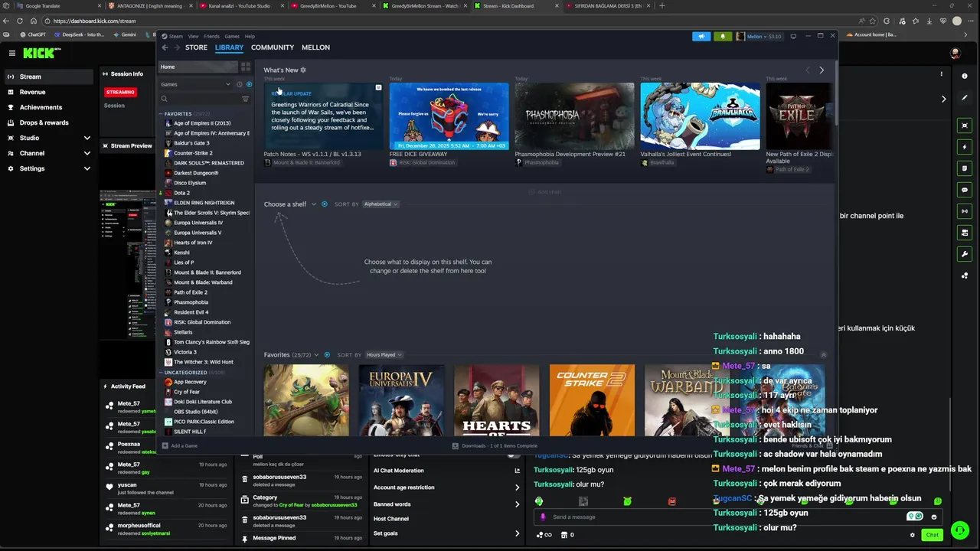980x551 pixels.
Task: Click the Kick profile avatar at top right
Action: pyautogui.click(x=955, y=53)
